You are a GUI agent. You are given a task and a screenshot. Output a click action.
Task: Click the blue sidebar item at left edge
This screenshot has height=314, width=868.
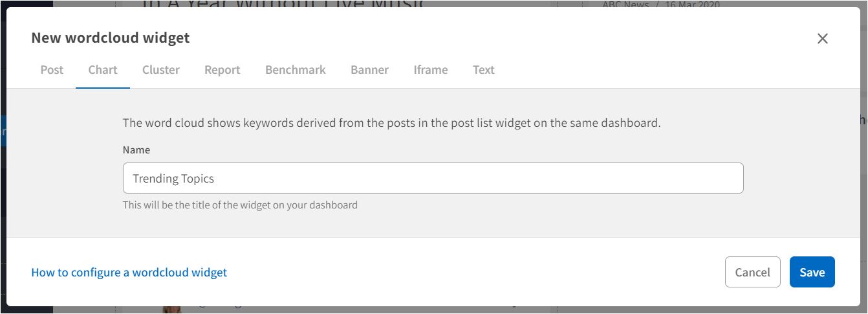point(3,130)
